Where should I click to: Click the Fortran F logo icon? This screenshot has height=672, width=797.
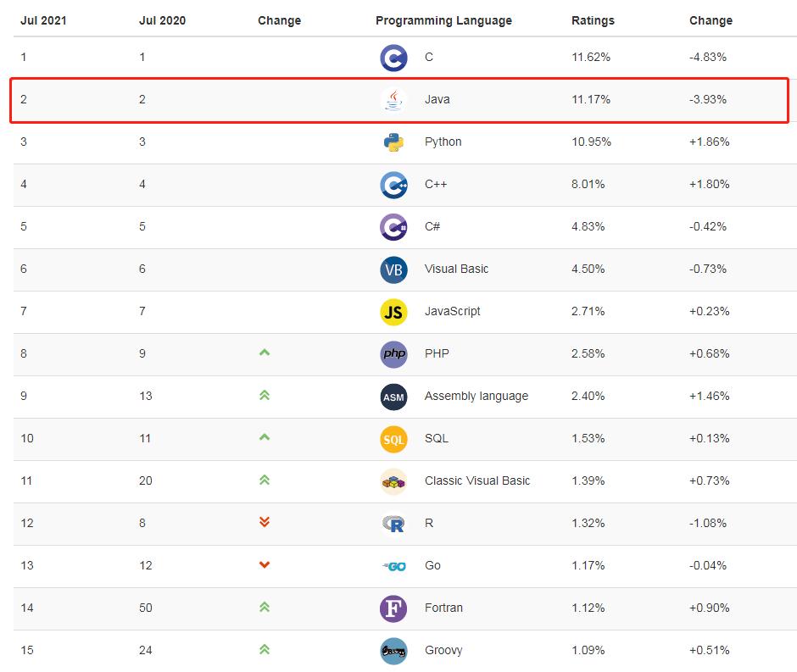(393, 608)
